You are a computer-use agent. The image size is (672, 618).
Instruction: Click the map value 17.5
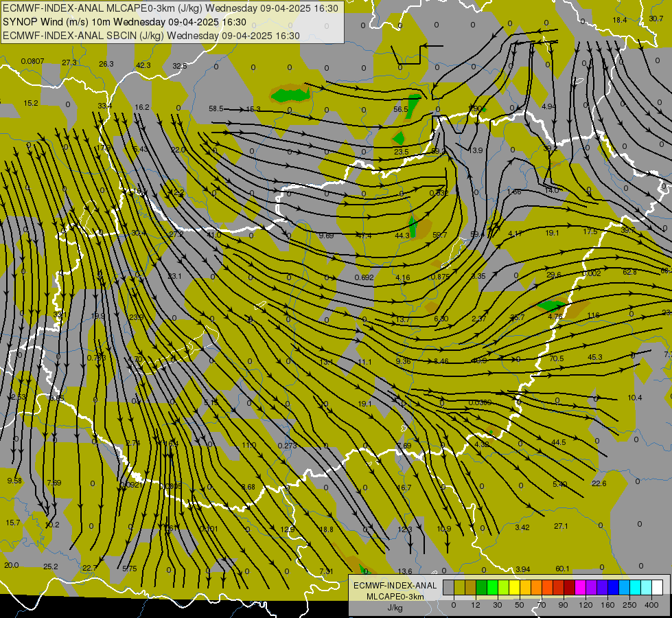590,231
